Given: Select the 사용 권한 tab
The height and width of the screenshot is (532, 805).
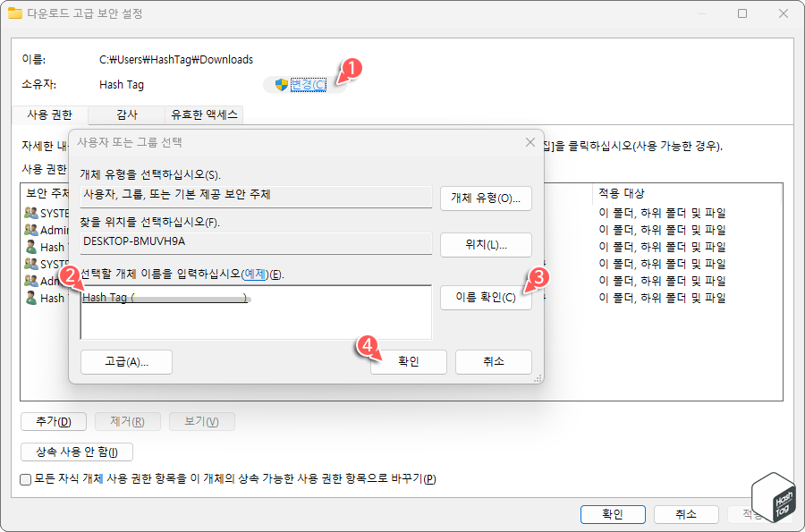Looking at the screenshot, I should (49, 115).
